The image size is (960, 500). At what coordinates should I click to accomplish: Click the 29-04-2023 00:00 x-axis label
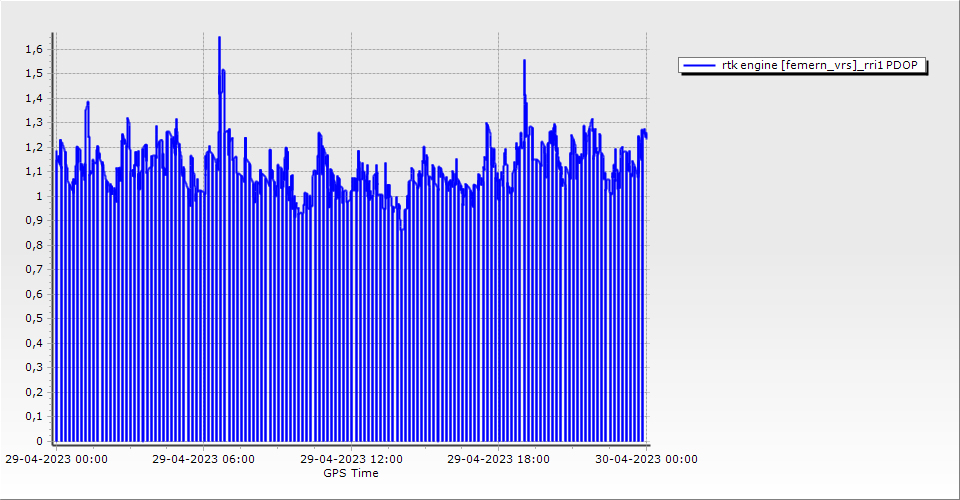pos(57,460)
